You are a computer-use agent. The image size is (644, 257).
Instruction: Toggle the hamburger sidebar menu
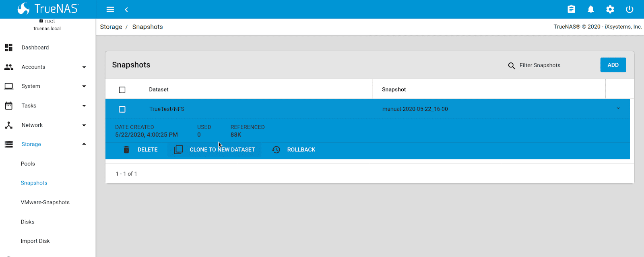click(x=110, y=9)
